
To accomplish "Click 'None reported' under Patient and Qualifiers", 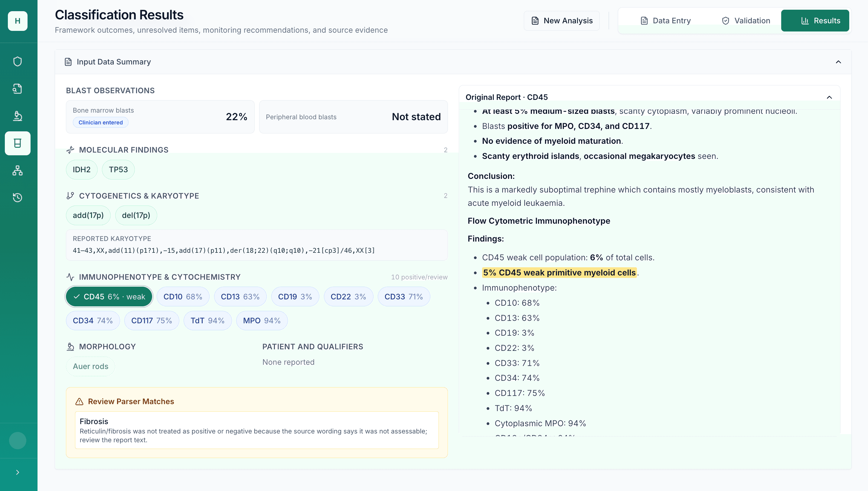I will click(x=289, y=362).
